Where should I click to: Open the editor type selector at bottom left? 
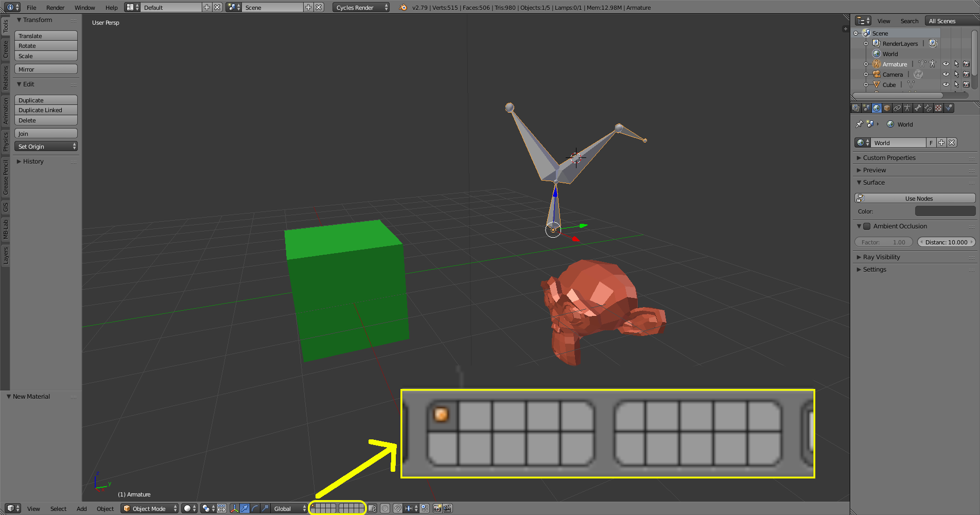[x=12, y=509]
